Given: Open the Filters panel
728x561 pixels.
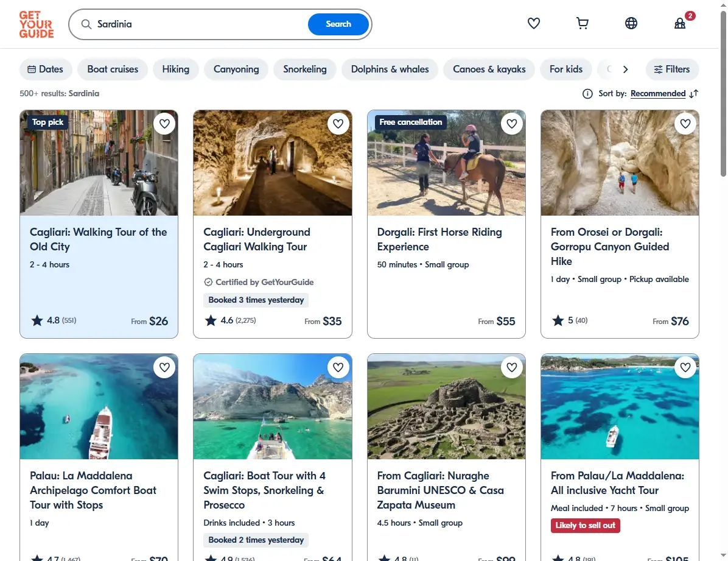Looking at the screenshot, I should [672, 69].
